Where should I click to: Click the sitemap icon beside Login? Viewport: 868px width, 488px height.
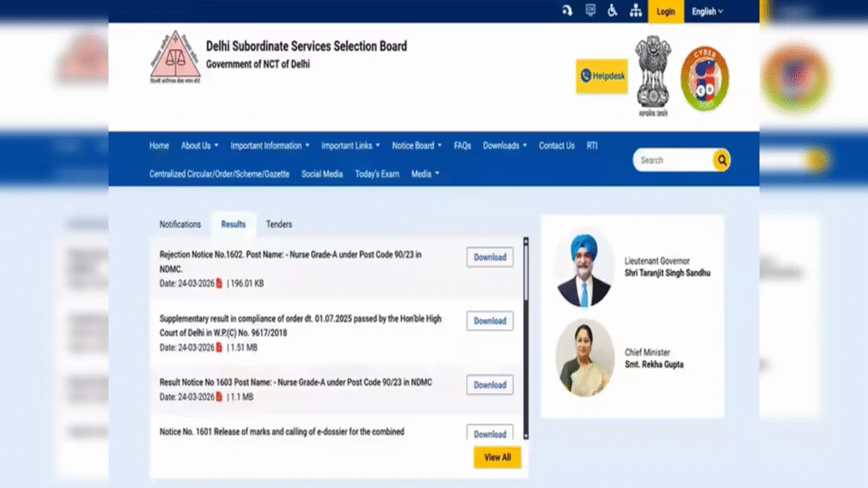[x=636, y=11]
